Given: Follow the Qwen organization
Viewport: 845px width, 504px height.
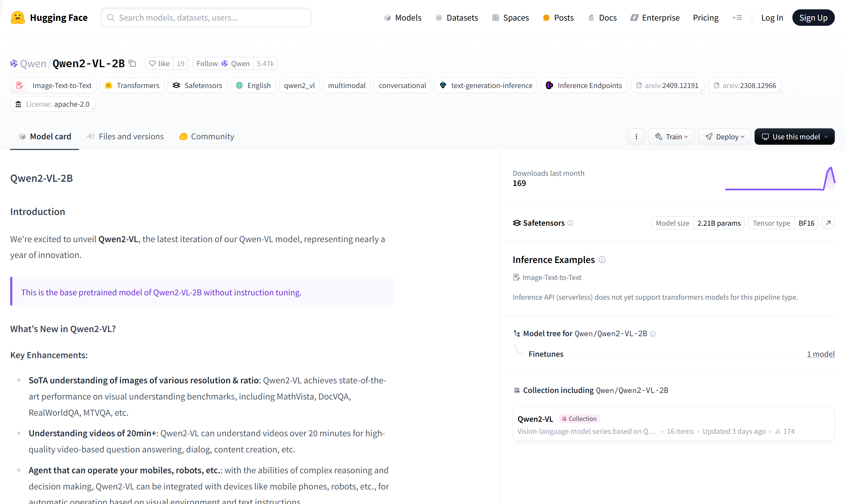Looking at the screenshot, I should 223,64.
